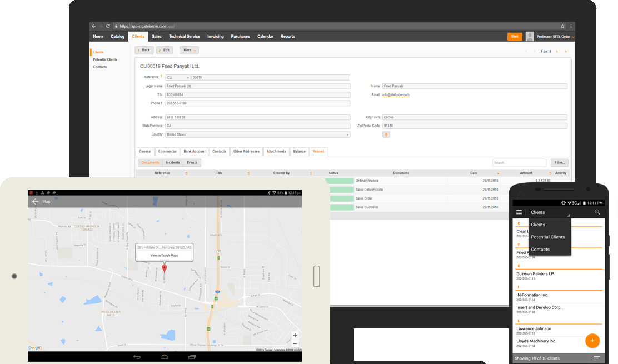Sort the table by Reference column arrows
Screen dimensions: 618x364
(x=186, y=173)
